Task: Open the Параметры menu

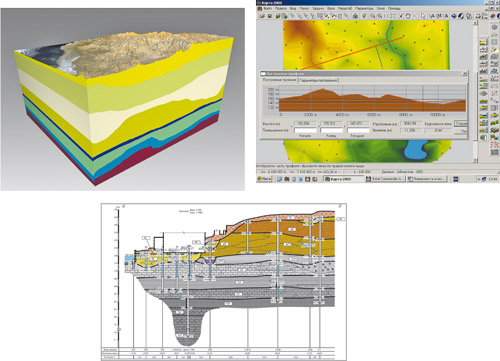Action: click(363, 8)
